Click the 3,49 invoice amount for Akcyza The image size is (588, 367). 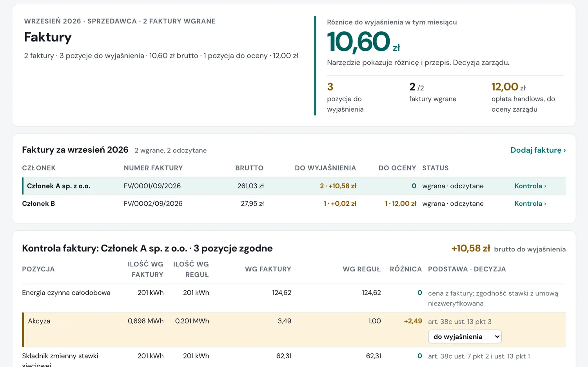(285, 321)
